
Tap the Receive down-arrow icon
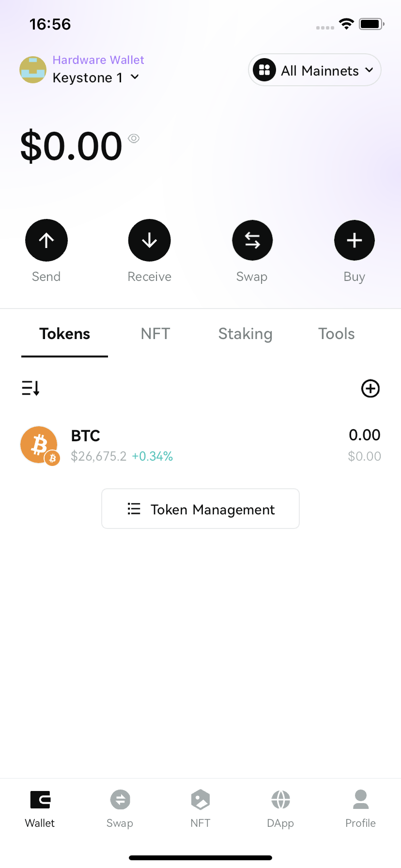149,240
